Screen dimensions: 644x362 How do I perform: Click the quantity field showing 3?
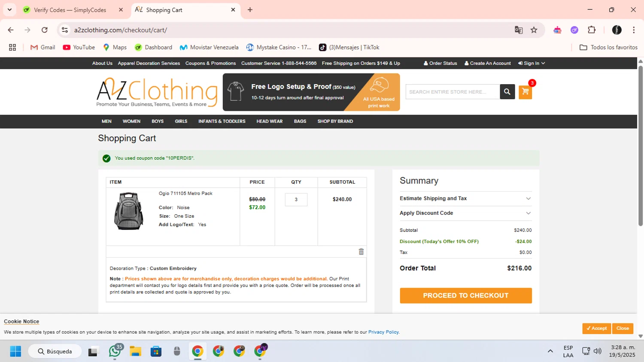pyautogui.click(x=296, y=199)
